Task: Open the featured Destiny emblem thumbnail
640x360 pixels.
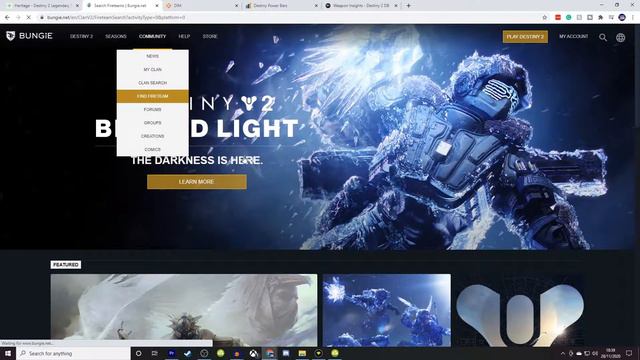Action: (x=520, y=310)
